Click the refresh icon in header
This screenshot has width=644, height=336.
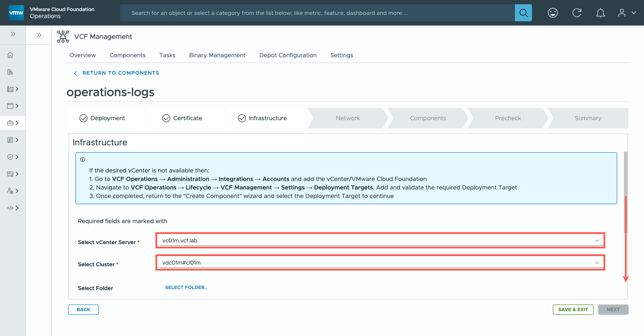point(577,13)
